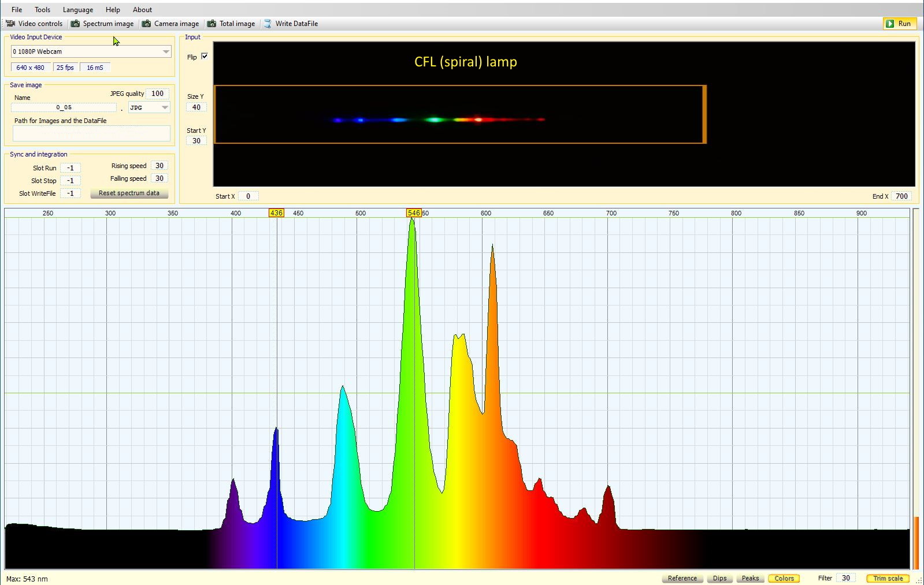The image size is (924, 585).
Task: Click the 436 nm wavelength marker
Action: tap(276, 213)
